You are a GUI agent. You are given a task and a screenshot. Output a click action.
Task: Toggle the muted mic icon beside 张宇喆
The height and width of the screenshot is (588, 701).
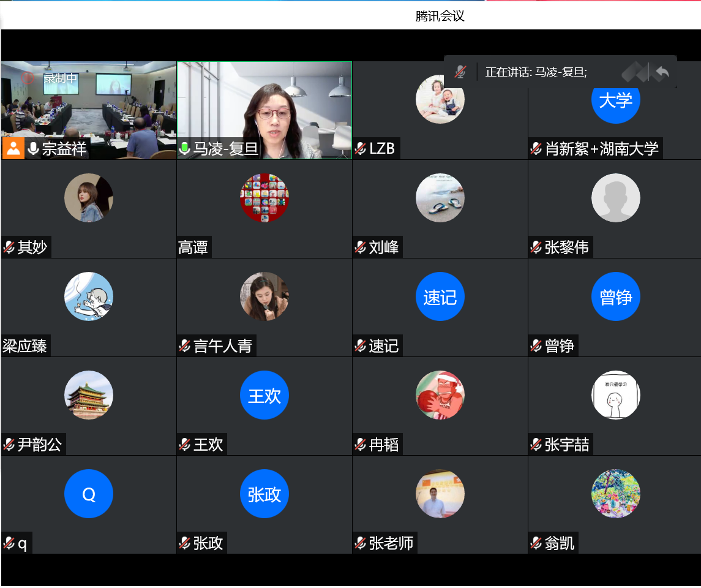(x=536, y=444)
